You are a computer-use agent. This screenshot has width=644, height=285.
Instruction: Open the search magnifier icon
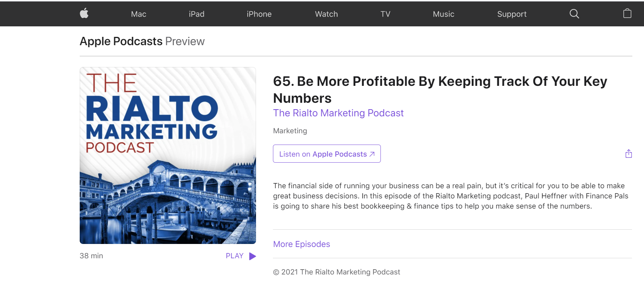pos(574,14)
